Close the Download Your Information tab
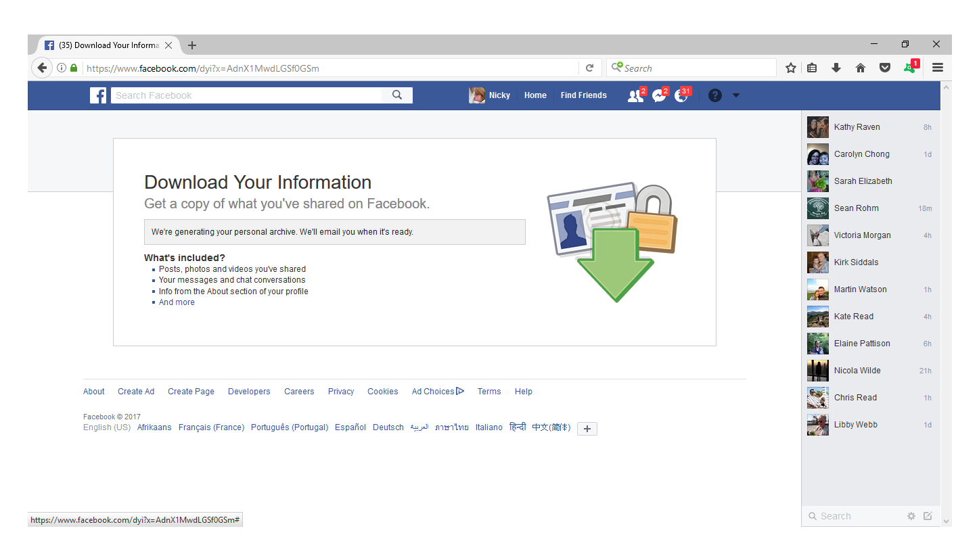The image size is (979, 560). tap(168, 45)
